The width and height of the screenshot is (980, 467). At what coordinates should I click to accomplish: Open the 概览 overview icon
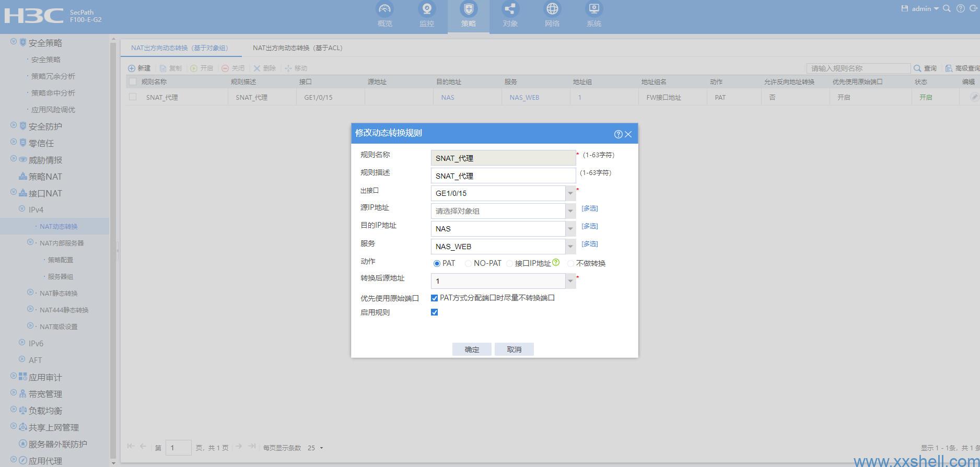tap(385, 9)
